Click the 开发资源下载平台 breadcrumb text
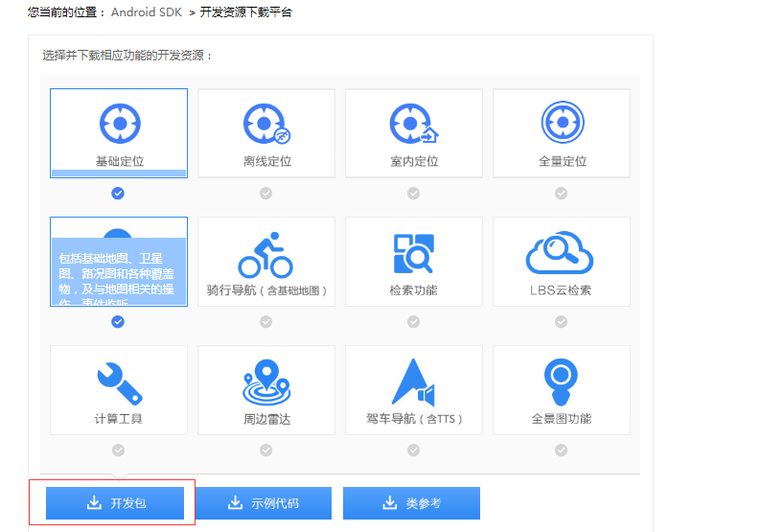Viewport: 760px width, 532px height. 245,12
